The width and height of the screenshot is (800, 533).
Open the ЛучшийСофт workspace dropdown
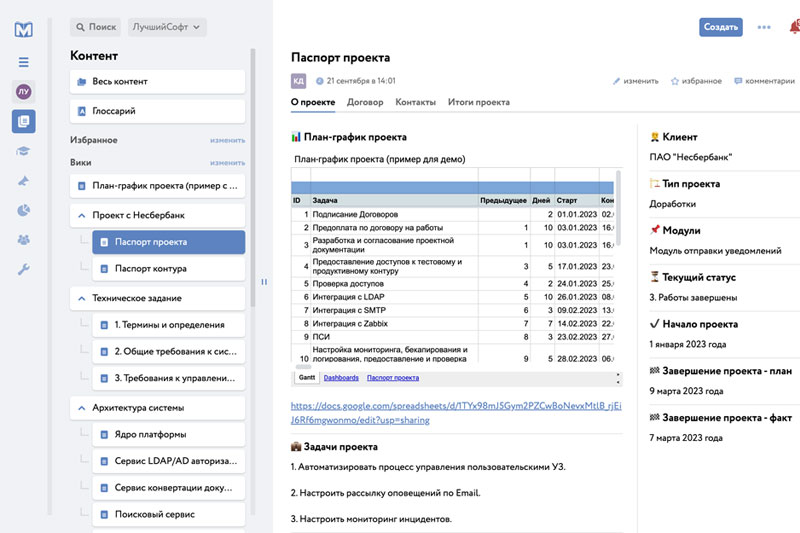coord(166,27)
